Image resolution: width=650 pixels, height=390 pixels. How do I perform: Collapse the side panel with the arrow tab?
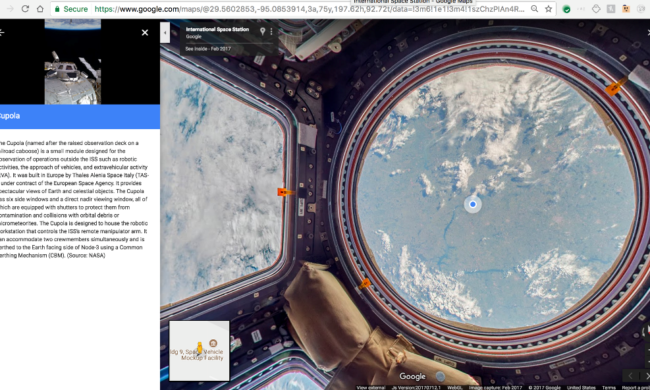[x=165, y=32]
